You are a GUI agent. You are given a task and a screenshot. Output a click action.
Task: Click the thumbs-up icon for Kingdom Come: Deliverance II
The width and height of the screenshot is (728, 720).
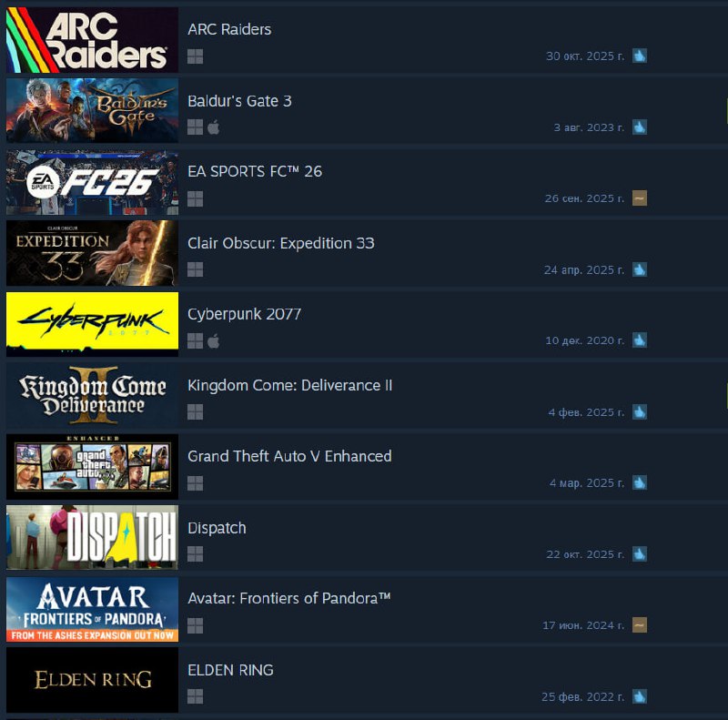[640, 412]
